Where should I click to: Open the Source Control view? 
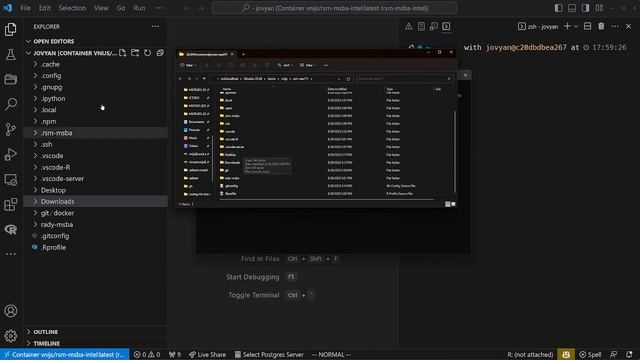pyautogui.click(x=11, y=129)
